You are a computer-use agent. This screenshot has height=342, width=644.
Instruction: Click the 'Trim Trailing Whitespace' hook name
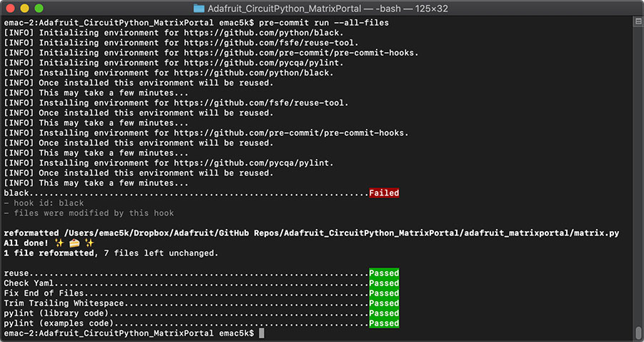coord(64,303)
